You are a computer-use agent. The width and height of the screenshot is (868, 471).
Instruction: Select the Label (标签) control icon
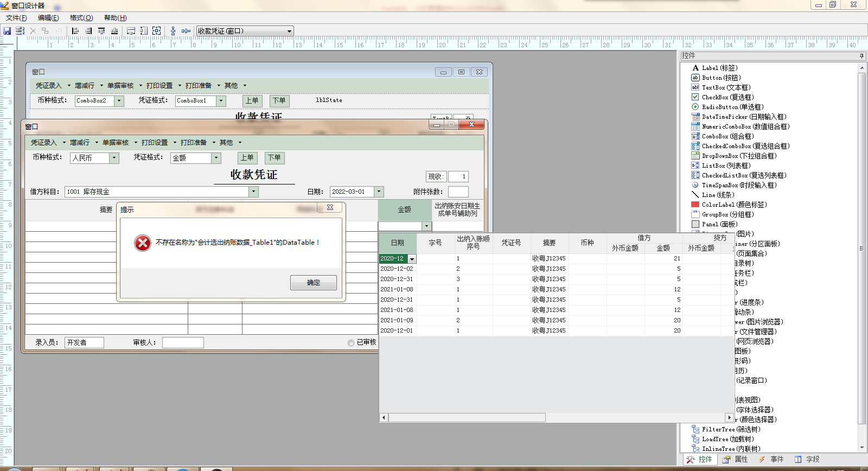click(x=695, y=68)
